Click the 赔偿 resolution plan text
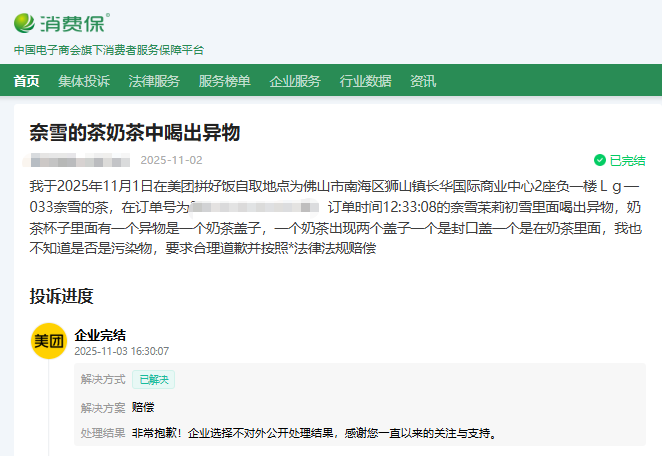The height and width of the screenshot is (456, 662). pos(143,407)
